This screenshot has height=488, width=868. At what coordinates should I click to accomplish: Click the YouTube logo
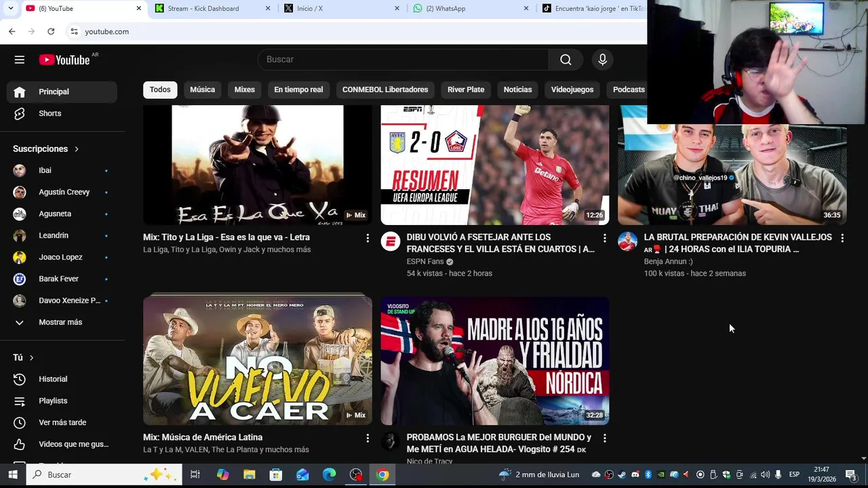(64, 60)
